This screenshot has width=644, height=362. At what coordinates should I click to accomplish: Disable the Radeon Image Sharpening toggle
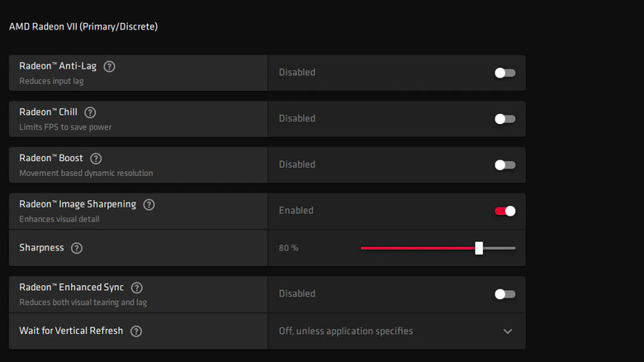tap(504, 211)
